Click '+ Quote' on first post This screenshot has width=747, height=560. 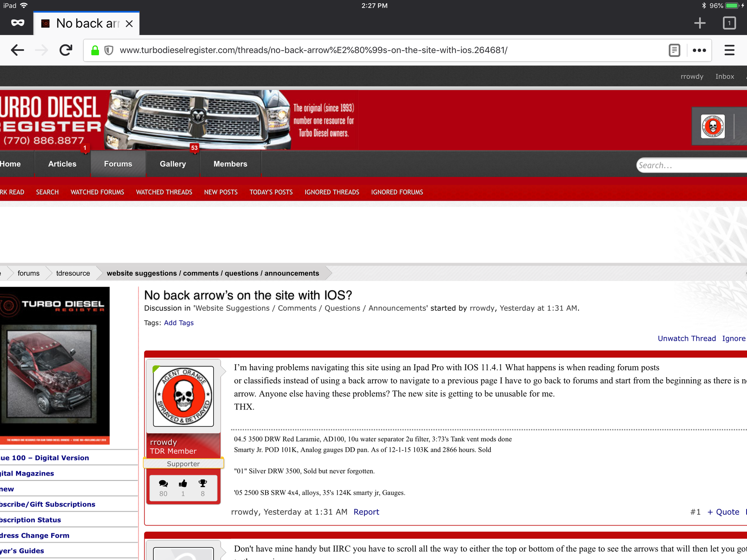pos(723,512)
